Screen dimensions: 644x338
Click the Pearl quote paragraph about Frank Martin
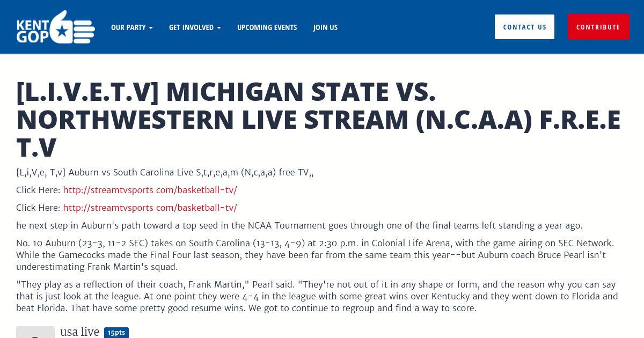[317, 296]
